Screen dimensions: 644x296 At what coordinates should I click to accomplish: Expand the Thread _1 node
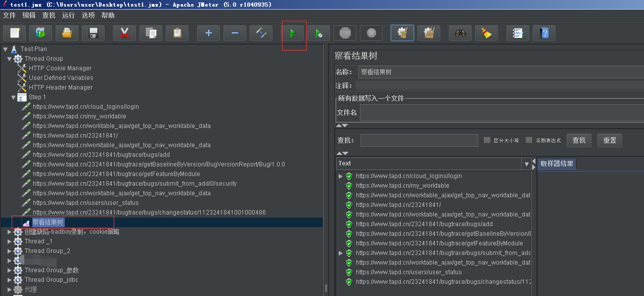click(x=9, y=241)
